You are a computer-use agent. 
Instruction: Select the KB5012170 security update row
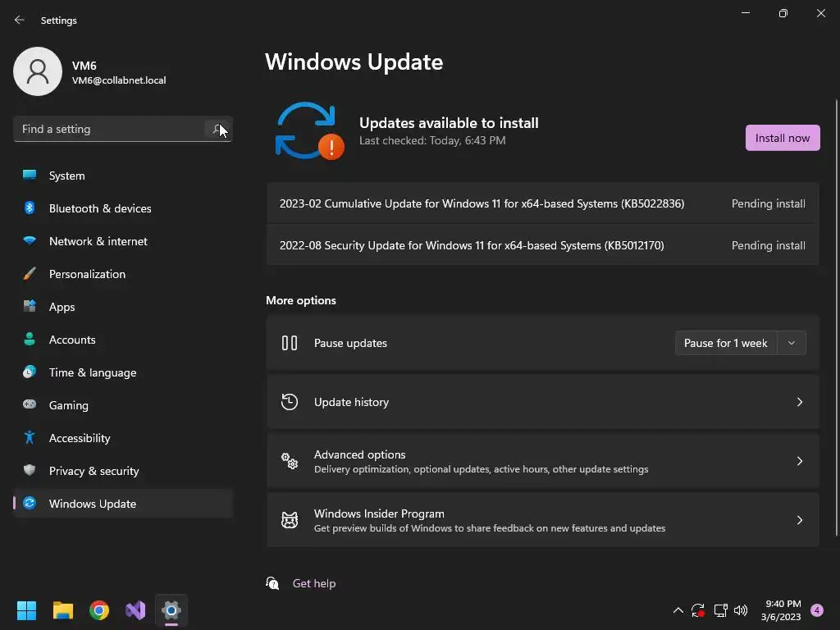(543, 245)
